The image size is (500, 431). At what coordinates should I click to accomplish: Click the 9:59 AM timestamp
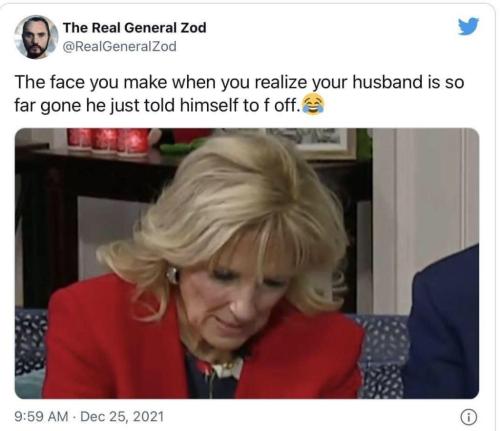[41, 416]
